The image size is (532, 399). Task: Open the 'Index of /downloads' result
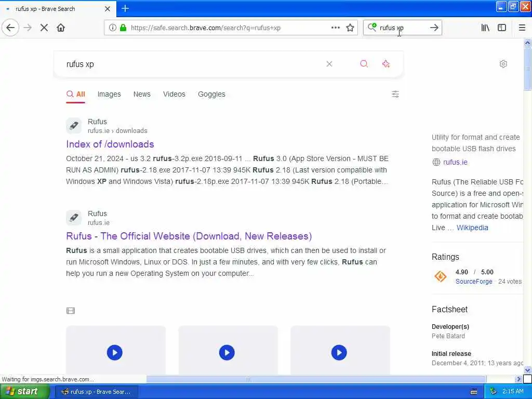click(x=110, y=144)
